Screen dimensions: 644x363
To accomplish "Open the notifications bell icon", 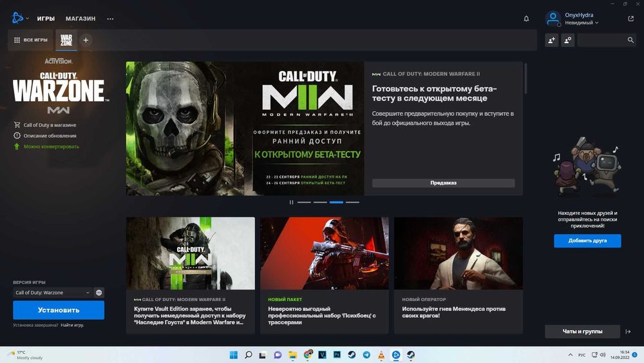I will 526,19.
